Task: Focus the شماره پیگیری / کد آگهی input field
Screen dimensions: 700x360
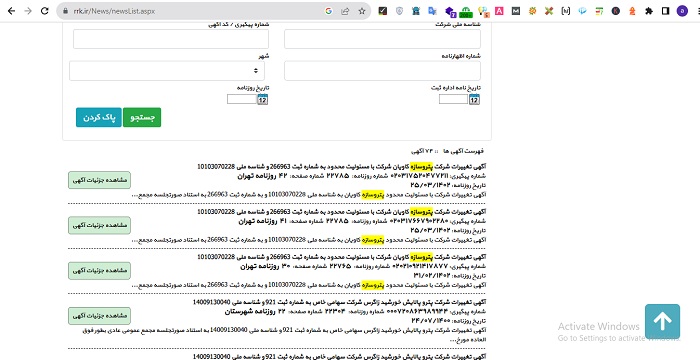Action: (171, 39)
